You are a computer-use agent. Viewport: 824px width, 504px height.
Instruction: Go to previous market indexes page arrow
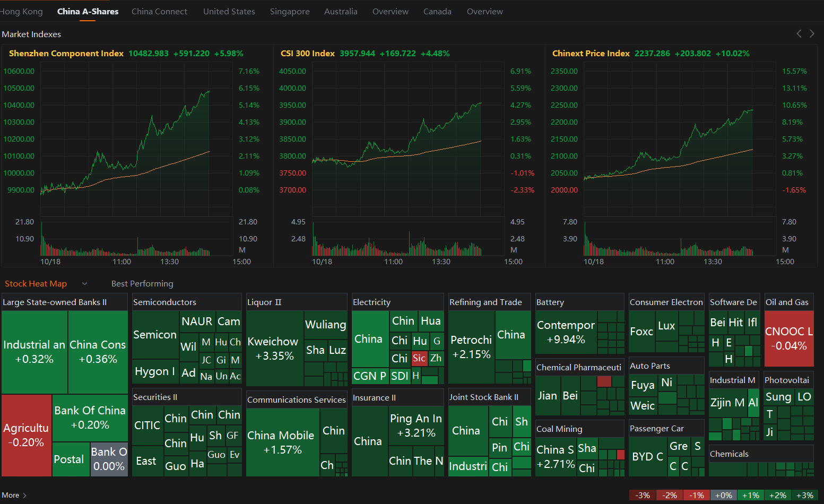click(799, 33)
